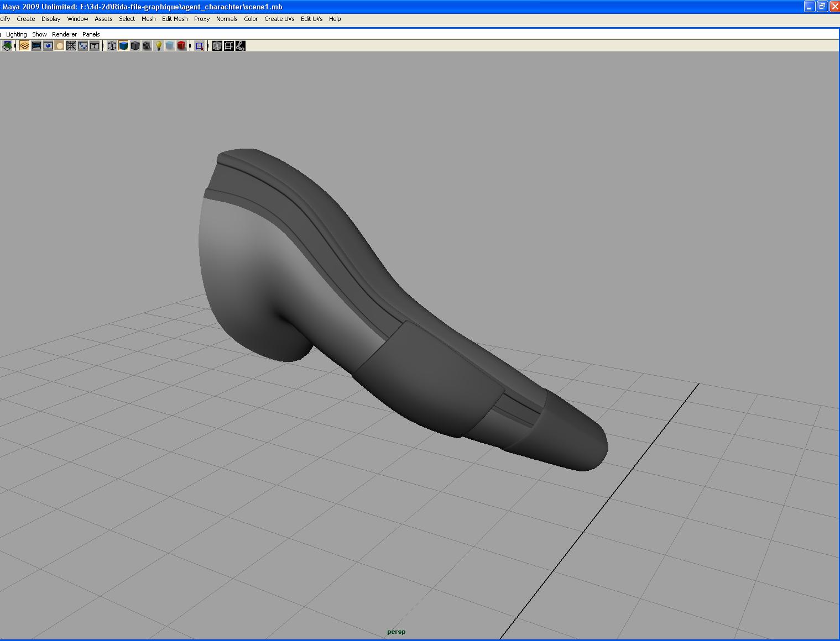Open the Panels menu
Image resolution: width=840 pixels, height=641 pixels.
(91, 34)
